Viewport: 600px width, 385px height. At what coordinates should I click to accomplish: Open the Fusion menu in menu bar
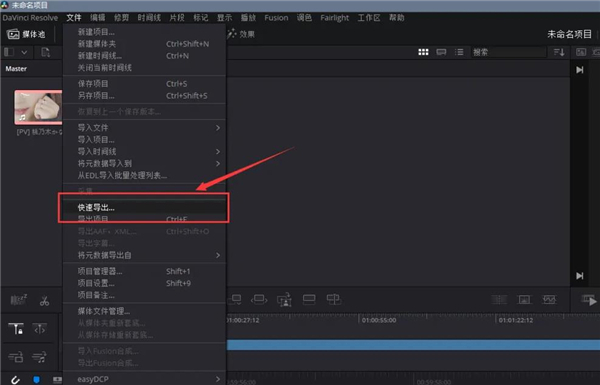276,18
